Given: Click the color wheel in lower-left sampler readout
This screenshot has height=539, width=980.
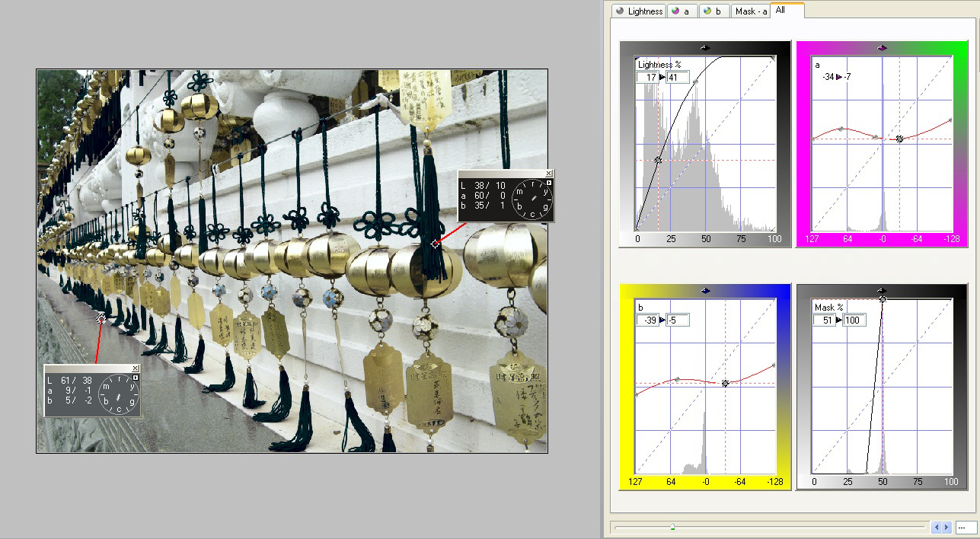Looking at the screenshot, I should [119, 394].
